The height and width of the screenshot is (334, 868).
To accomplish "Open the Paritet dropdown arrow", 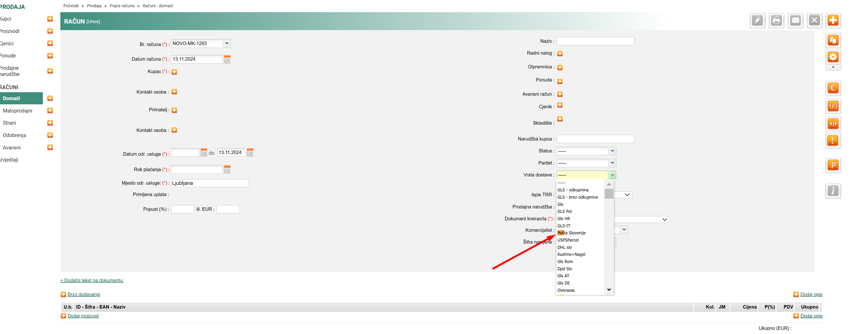I will click(613, 163).
